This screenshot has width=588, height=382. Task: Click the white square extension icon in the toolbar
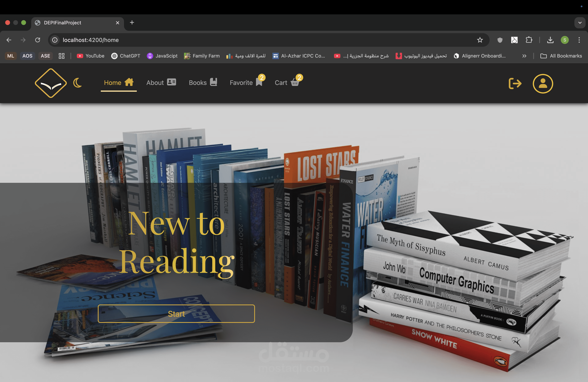click(514, 40)
